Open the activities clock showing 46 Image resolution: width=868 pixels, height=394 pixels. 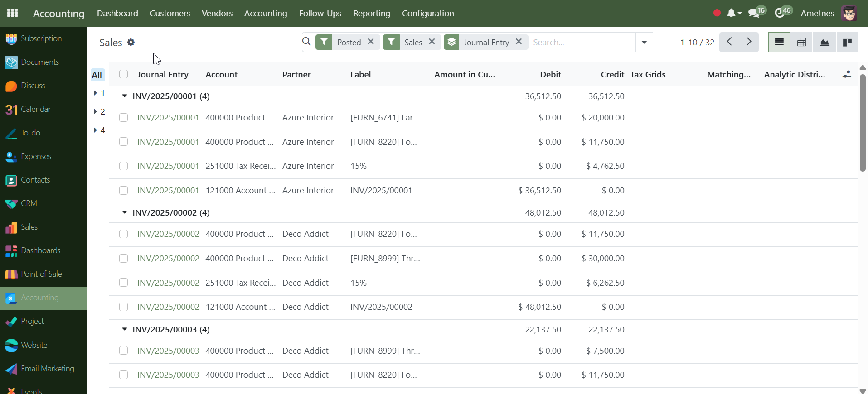point(781,13)
